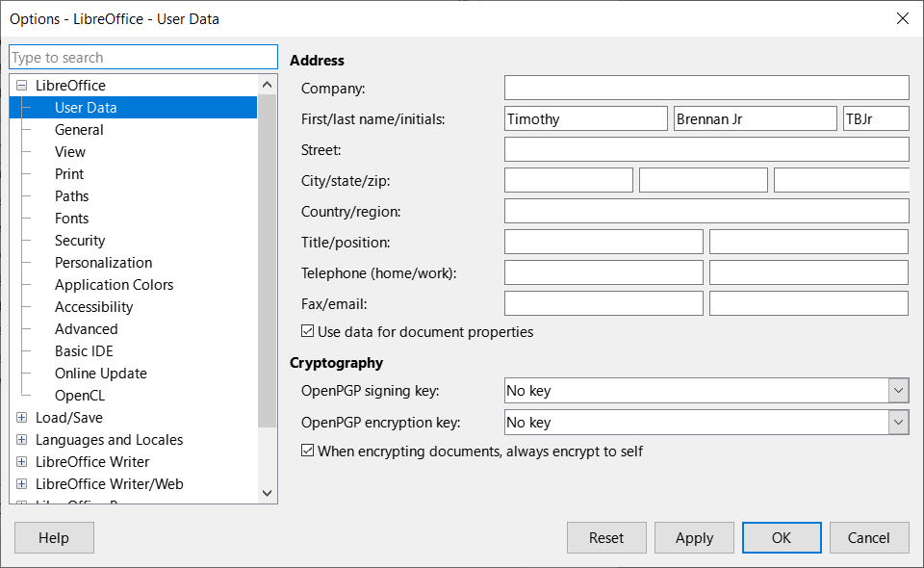Collapse the LibreOffice tree branch
This screenshot has height=568, width=924.
(x=21, y=85)
